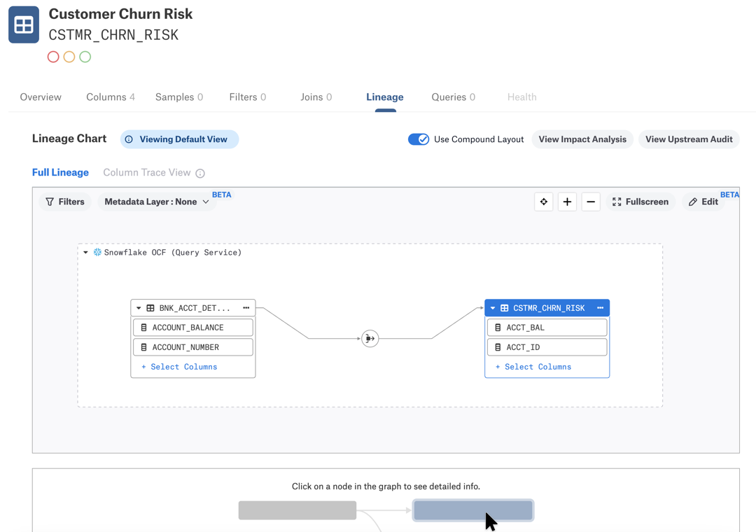This screenshot has height=532, width=756.
Task: Select the ACCT_BAL column node
Action: [x=547, y=328]
